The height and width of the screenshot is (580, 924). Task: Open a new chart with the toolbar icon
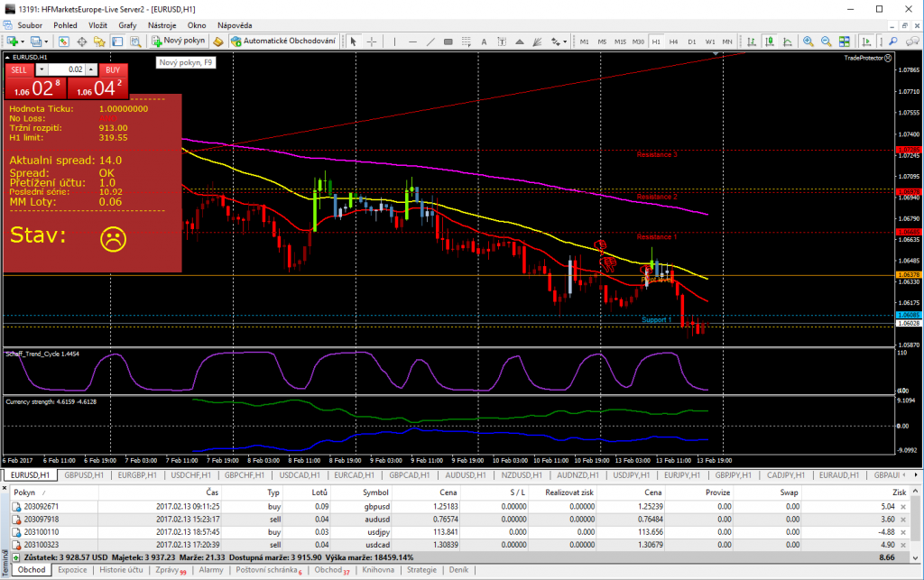point(12,41)
